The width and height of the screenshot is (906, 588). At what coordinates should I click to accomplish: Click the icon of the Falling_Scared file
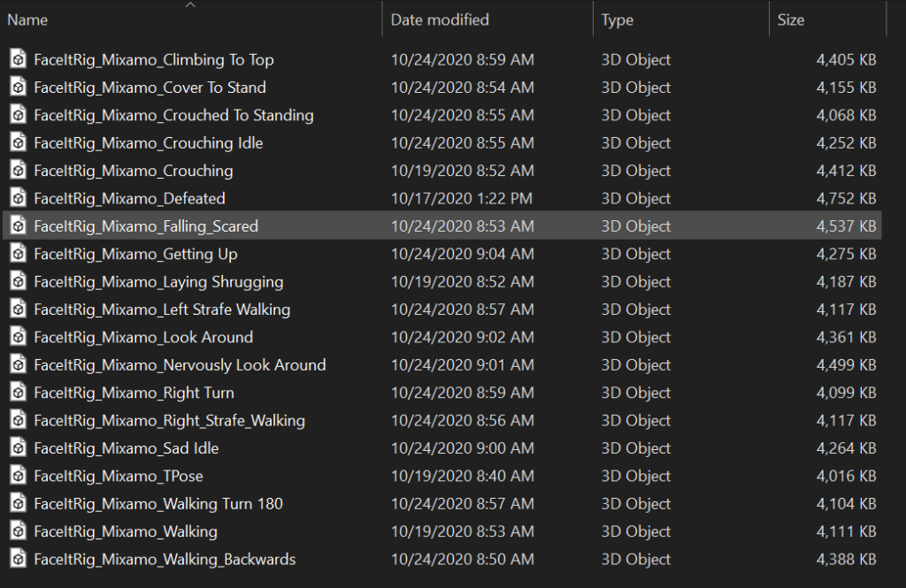pyautogui.click(x=18, y=226)
